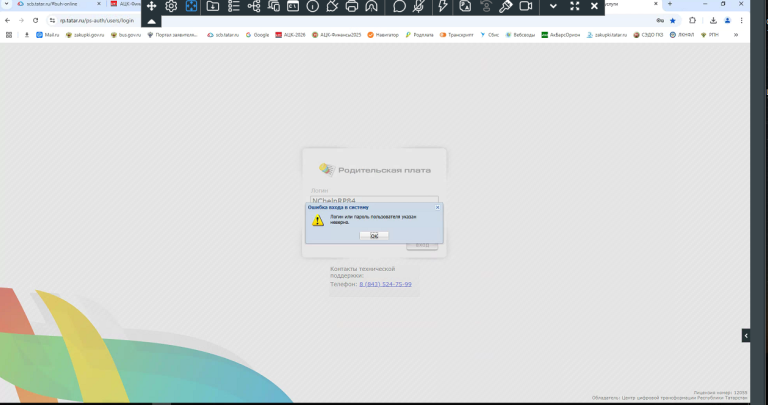The height and width of the screenshot is (405, 768).
Task: Open the browser profile avatar icon
Action: point(727,21)
